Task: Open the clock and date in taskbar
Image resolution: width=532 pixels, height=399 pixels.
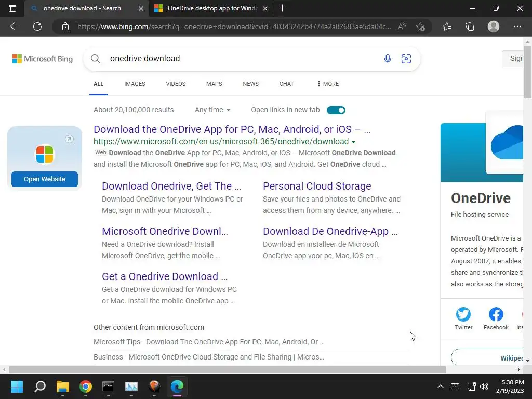Action: click(x=510, y=387)
